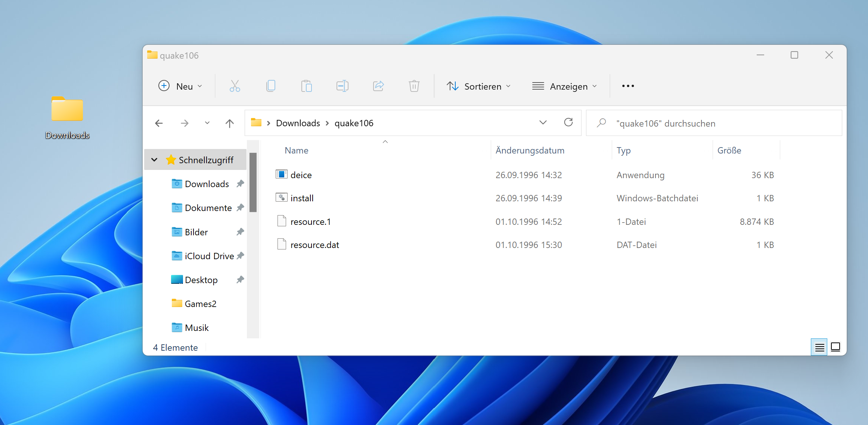868x425 pixels.
Task: Click the folder icon in address bar
Action: [x=256, y=122]
